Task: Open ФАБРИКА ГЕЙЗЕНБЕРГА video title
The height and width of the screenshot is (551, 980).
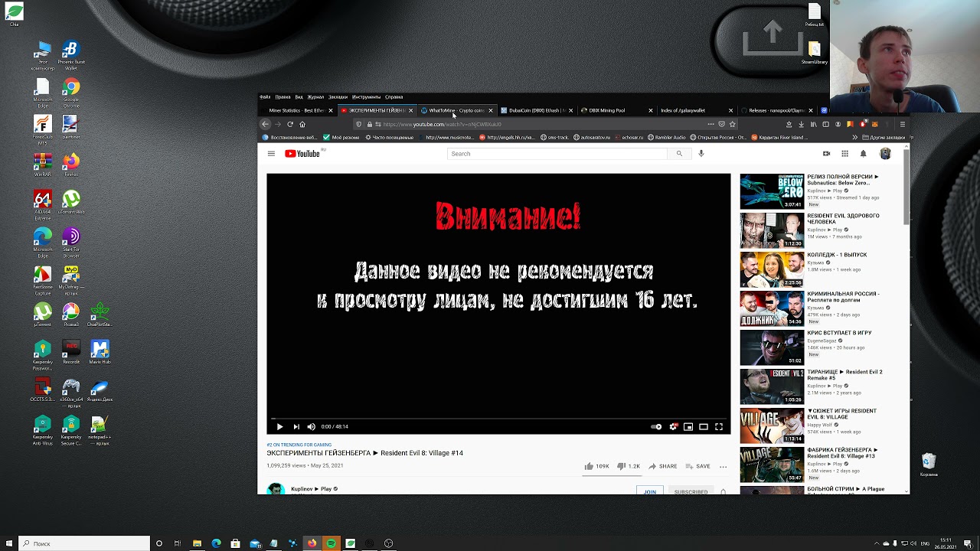Action: 842,452
